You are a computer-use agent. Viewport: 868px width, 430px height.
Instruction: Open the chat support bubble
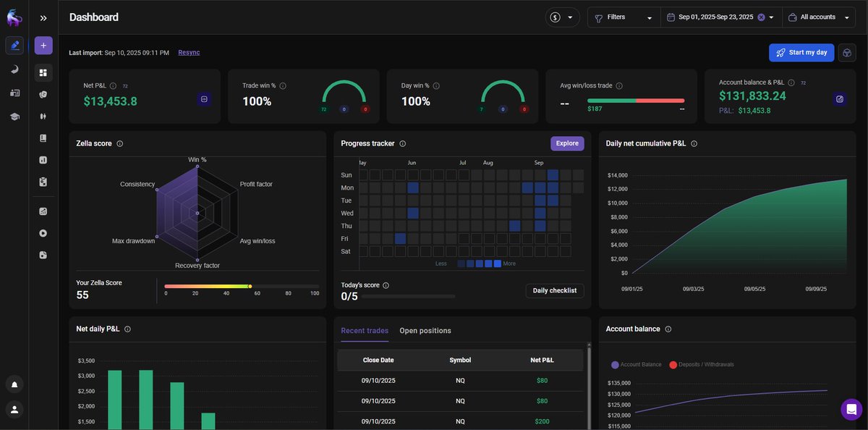851,409
